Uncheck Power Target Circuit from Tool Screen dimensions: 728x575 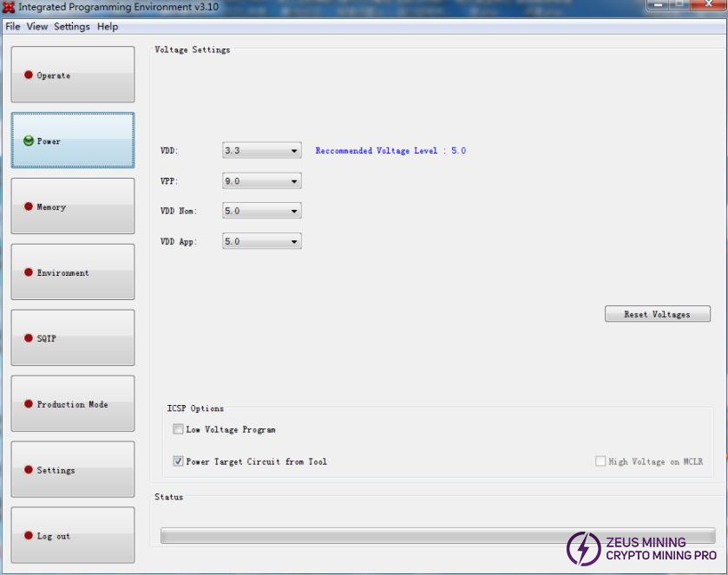[178, 461]
